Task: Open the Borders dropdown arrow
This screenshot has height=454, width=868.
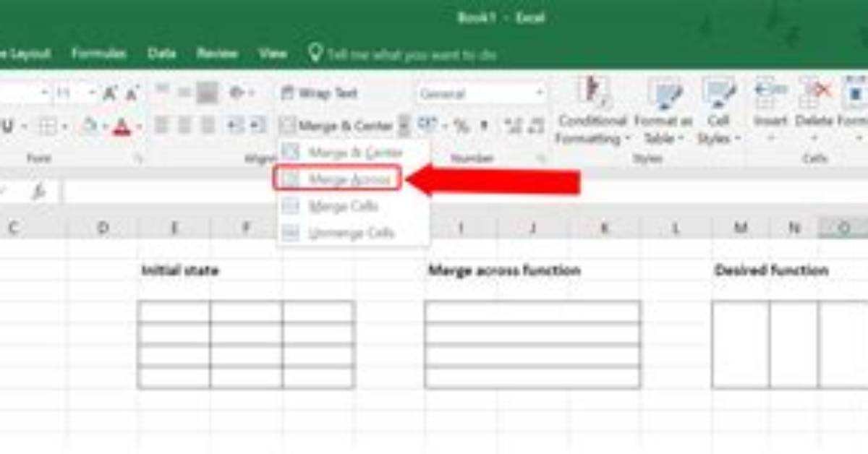Action: pos(64,127)
